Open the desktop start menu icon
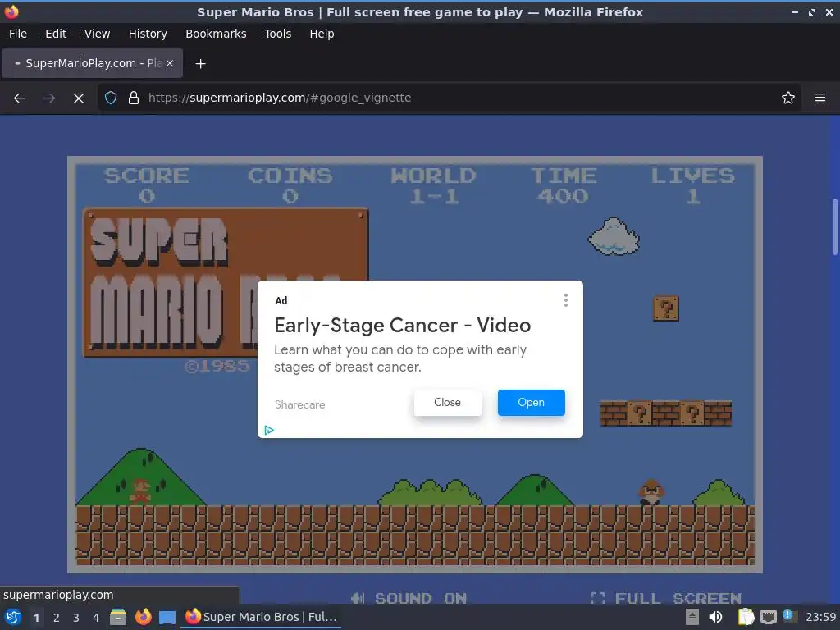Screen dimensions: 840x630 [x=13, y=617]
